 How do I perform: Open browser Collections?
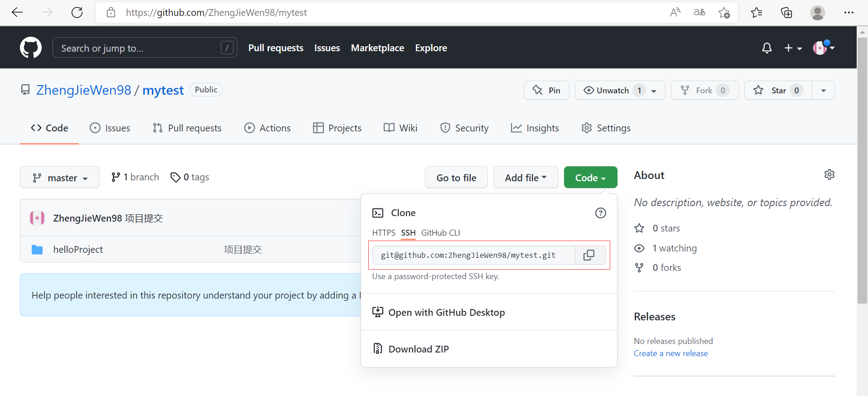(x=786, y=13)
